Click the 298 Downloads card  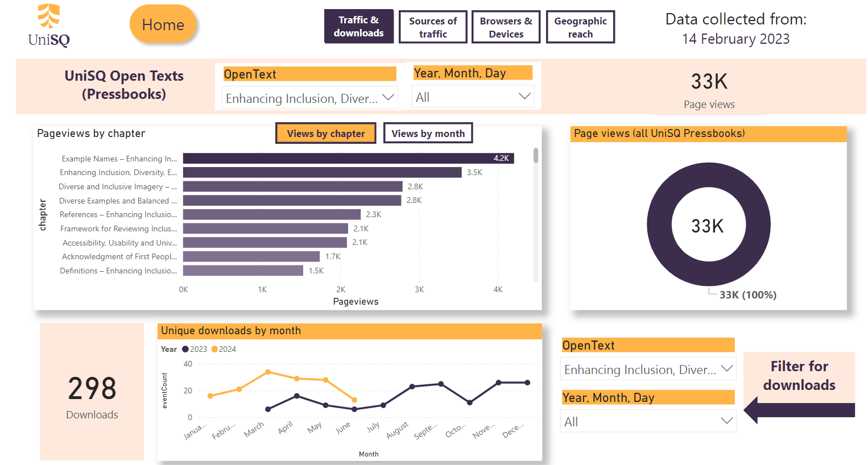(92, 392)
